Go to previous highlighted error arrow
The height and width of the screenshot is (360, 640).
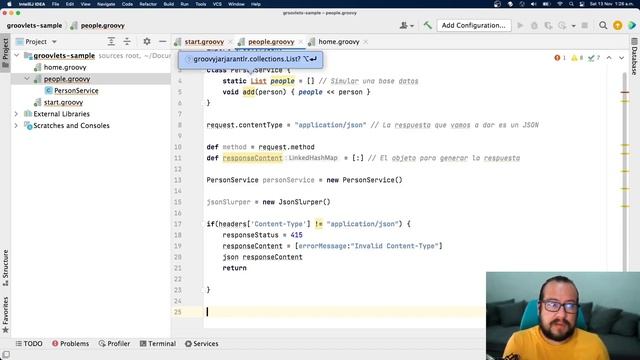pyautogui.click(x=609, y=58)
